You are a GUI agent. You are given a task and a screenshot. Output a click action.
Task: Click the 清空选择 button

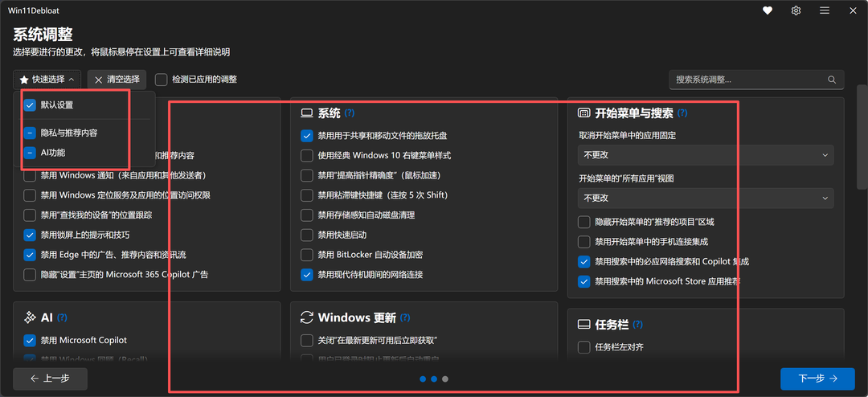point(117,80)
